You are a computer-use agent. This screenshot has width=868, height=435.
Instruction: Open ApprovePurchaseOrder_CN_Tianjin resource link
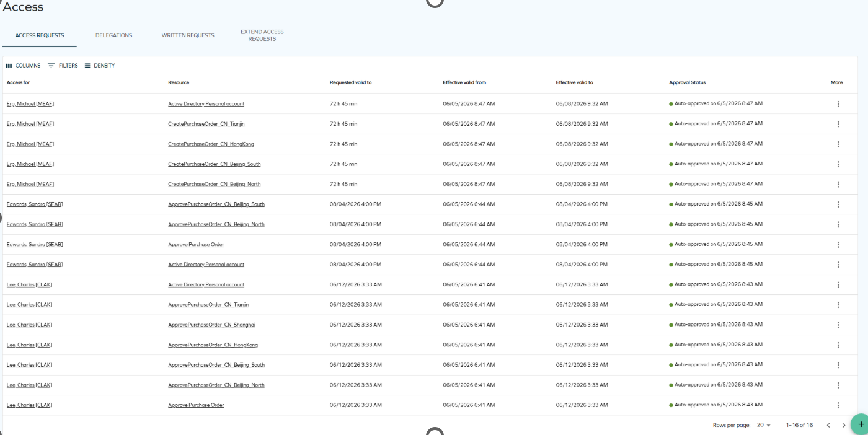tap(208, 305)
